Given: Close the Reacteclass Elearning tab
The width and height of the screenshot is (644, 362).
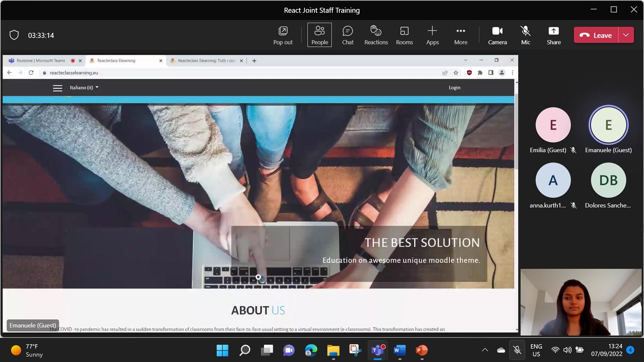Looking at the screenshot, I should pyautogui.click(x=161, y=61).
